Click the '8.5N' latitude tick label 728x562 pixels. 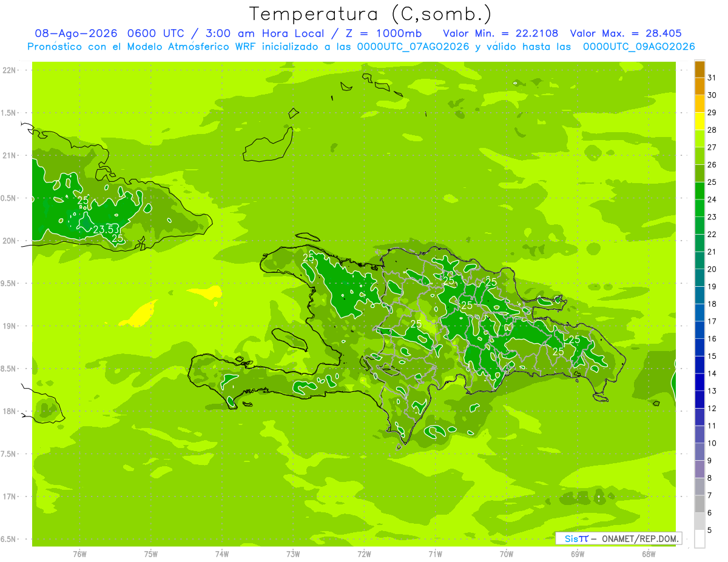8,369
